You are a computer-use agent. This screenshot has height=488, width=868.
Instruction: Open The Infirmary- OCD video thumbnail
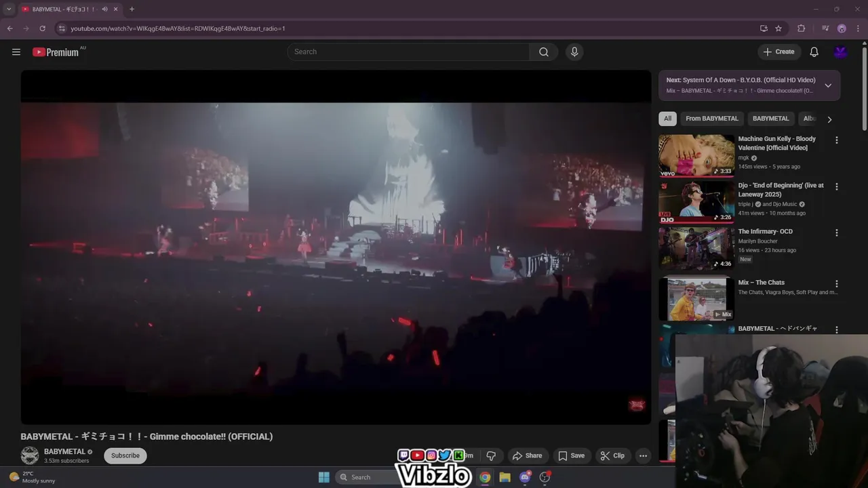tap(696, 248)
